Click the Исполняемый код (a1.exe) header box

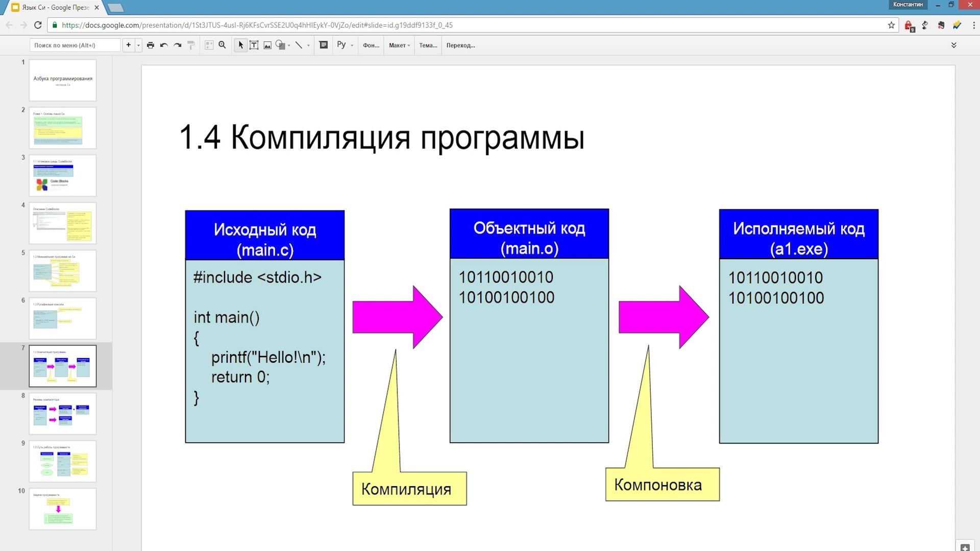click(x=799, y=235)
